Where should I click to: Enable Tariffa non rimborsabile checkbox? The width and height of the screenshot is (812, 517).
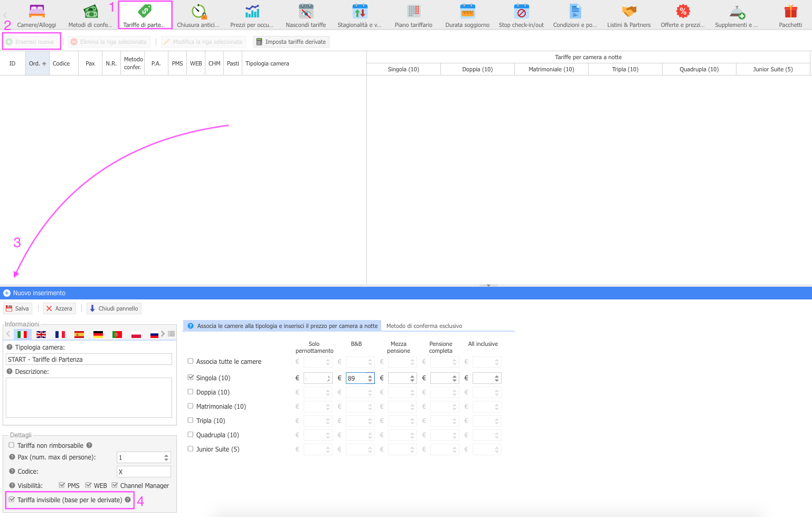(12, 445)
